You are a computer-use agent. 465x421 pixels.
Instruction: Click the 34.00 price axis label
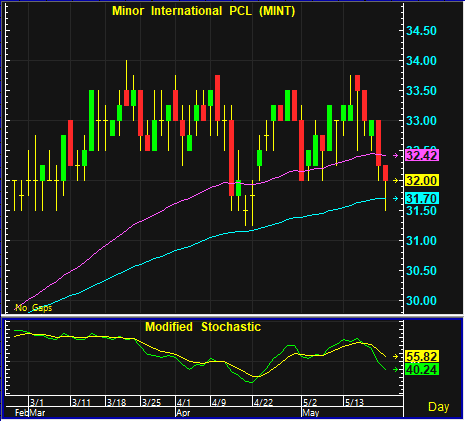421,61
